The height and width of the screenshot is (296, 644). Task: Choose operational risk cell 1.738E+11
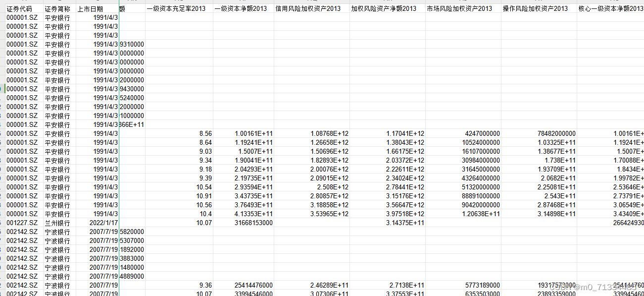click(x=539, y=160)
